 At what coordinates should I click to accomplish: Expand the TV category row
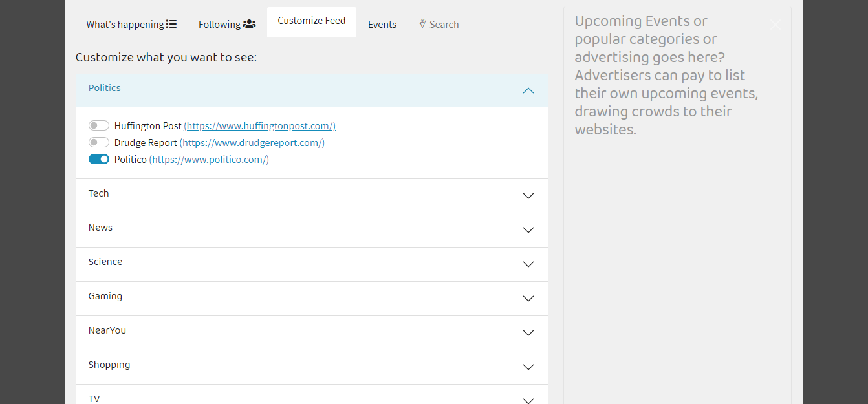click(528, 399)
